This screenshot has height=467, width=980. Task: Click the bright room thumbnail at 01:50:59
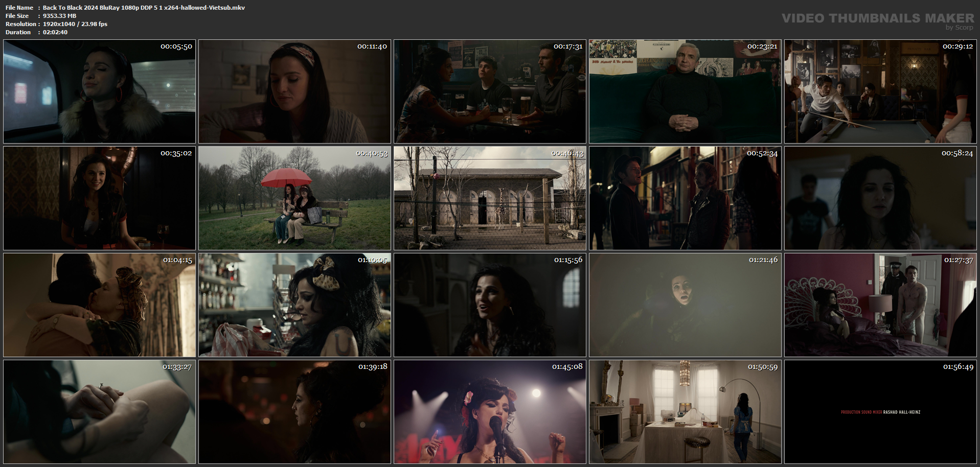tap(686, 412)
